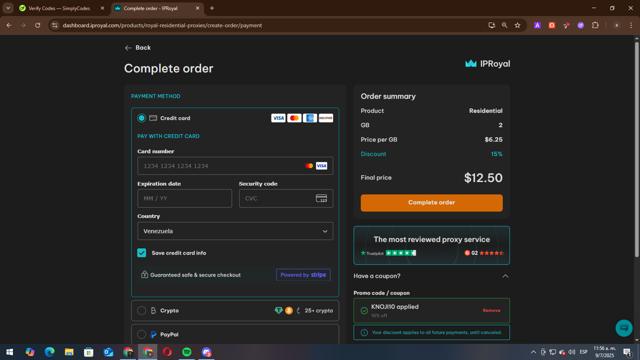Screen dimensions: 640x360
Task: Click the orange Complete order button
Action: pos(431,203)
